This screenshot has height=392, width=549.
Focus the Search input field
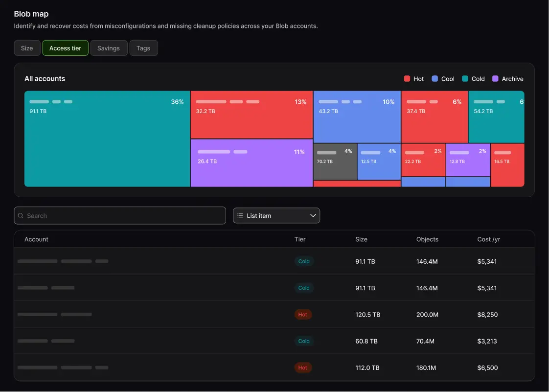(x=120, y=216)
